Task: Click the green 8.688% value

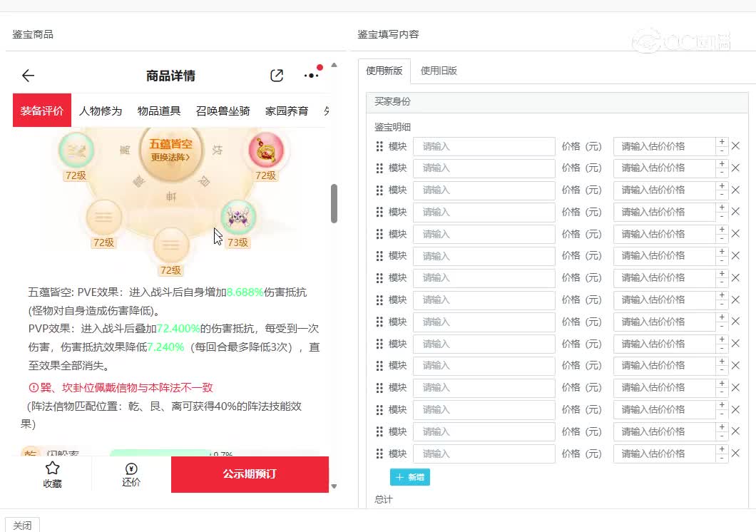Action: pyautogui.click(x=245, y=292)
